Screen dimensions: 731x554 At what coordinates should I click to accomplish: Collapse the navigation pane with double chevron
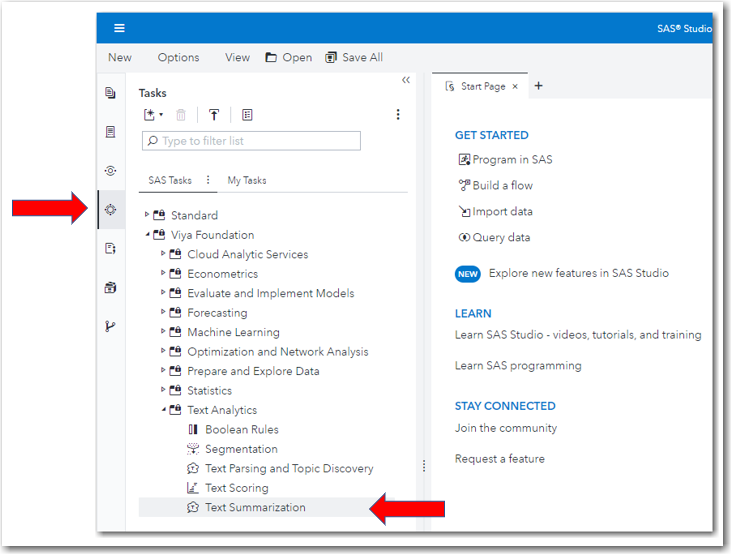click(406, 80)
